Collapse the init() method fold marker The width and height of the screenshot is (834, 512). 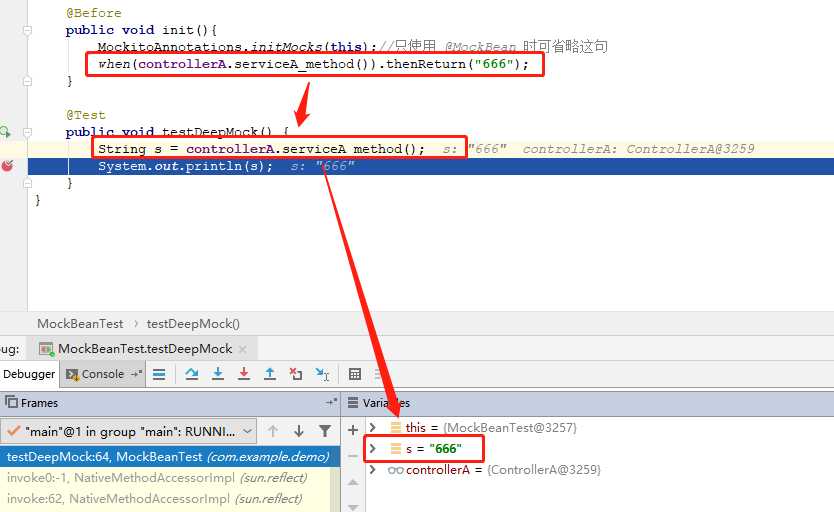click(27, 30)
